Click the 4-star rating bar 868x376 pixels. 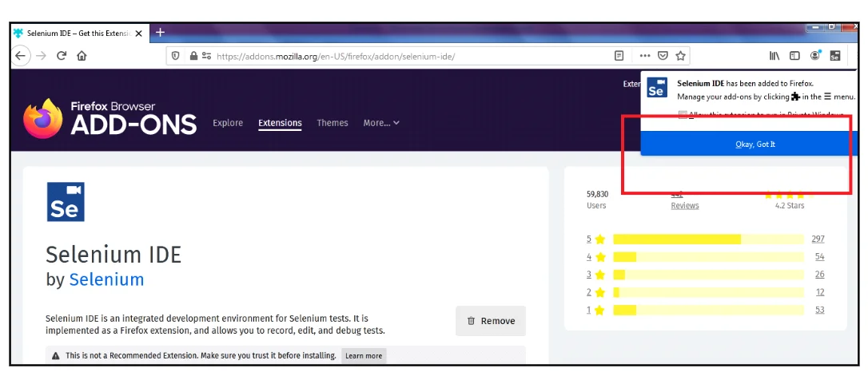[x=709, y=256]
